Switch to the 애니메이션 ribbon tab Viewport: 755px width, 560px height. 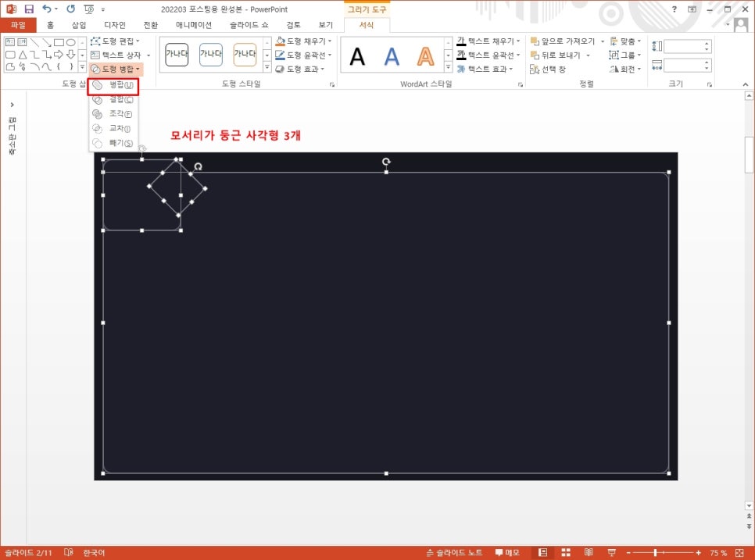[194, 25]
